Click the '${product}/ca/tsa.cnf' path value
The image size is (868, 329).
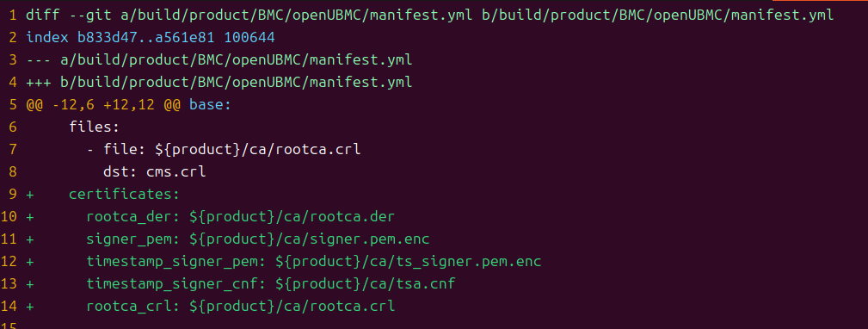tap(366, 284)
